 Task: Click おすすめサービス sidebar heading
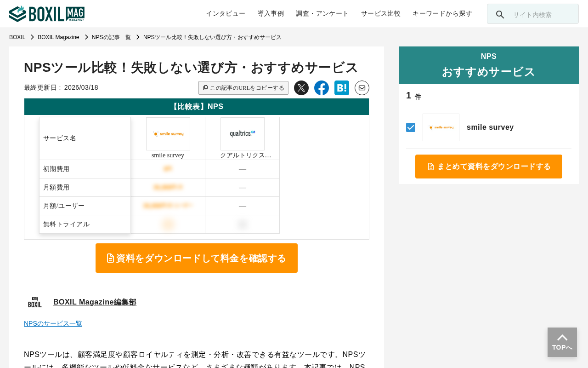coord(489,72)
